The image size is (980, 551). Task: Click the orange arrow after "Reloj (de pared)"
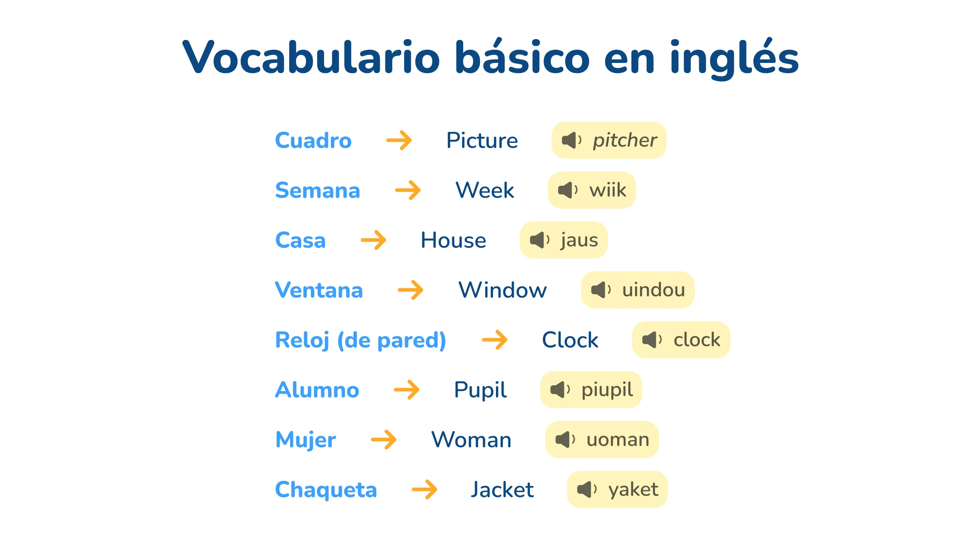tap(495, 340)
